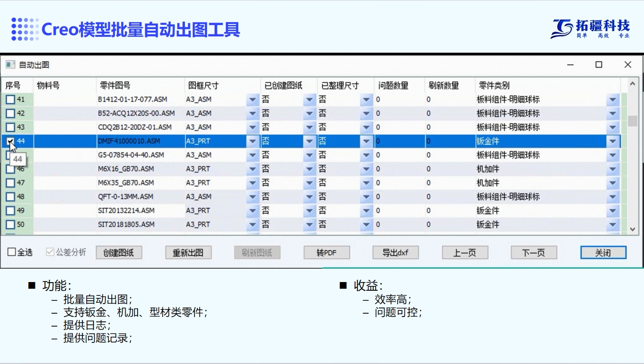Image resolution: width=644 pixels, height=364 pixels.
Task: Open 图框尺寸 dropdown for G5-07854-04-40.ASM
Action: (x=253, y=155)
